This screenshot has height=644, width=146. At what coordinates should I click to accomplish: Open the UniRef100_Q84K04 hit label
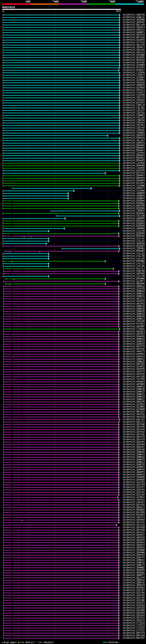click(x=133, y=244)
